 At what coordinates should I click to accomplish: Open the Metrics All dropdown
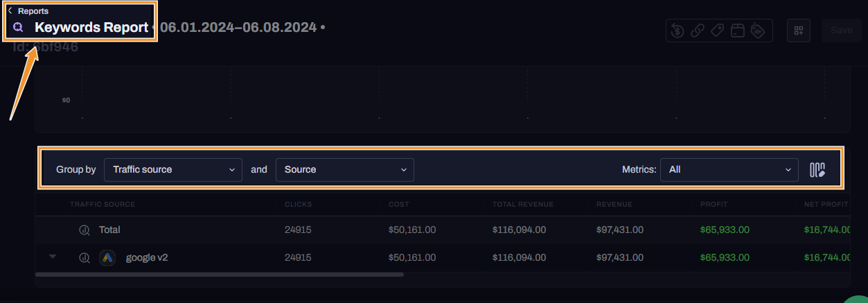pos(729,170)
